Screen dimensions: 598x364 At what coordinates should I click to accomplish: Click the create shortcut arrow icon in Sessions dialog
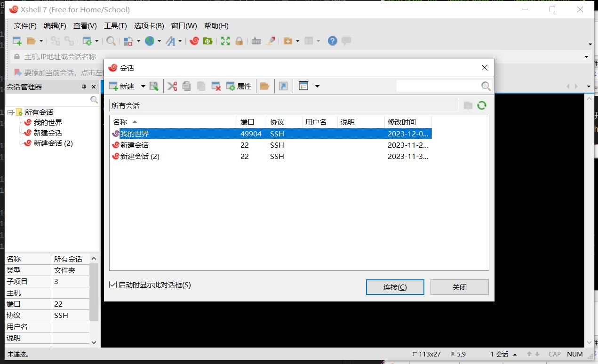[x=283, y=86]
